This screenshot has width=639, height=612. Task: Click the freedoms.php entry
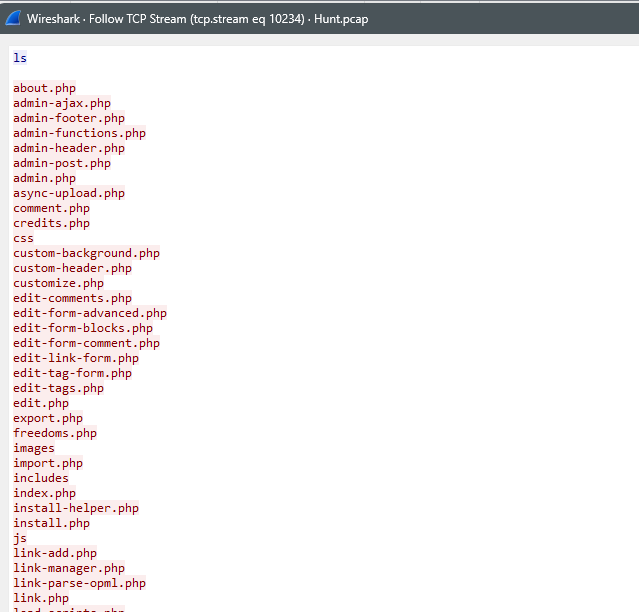point(55,433)
